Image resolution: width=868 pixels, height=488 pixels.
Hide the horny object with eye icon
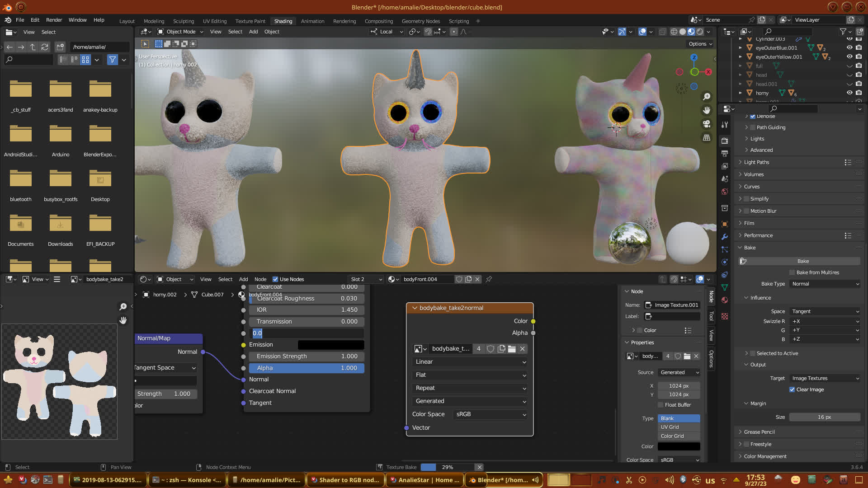(x=849, y=93)
